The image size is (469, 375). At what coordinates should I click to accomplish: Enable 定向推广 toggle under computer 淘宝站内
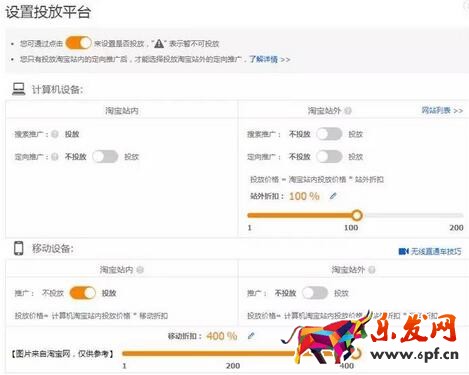click(x=105, y=156)
